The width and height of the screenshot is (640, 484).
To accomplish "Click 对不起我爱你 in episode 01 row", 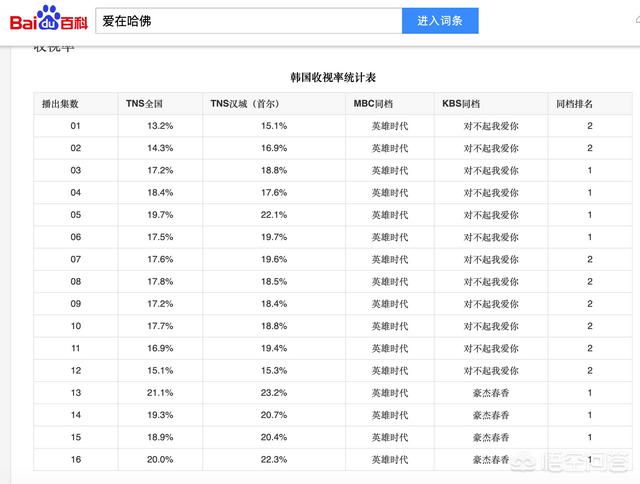I will click(491, 126).
